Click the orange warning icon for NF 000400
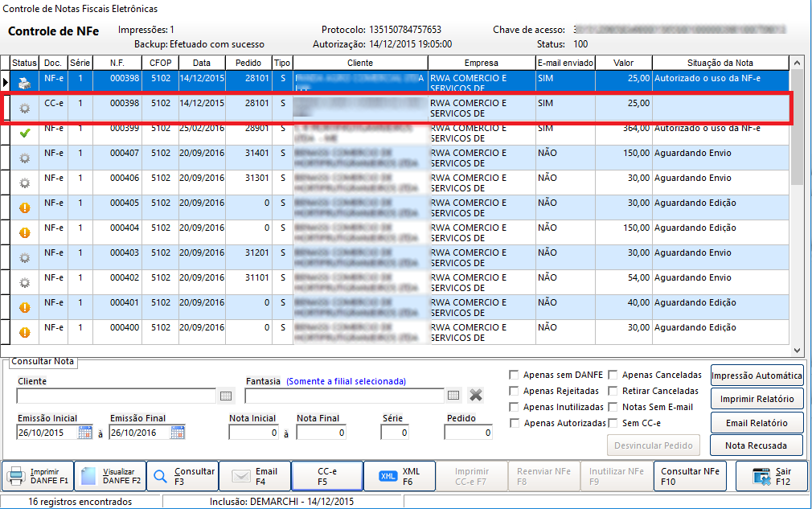 pos(24,332)
